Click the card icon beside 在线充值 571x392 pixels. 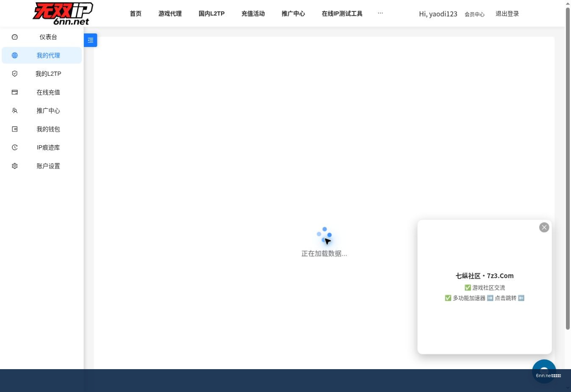coord(15,92)
